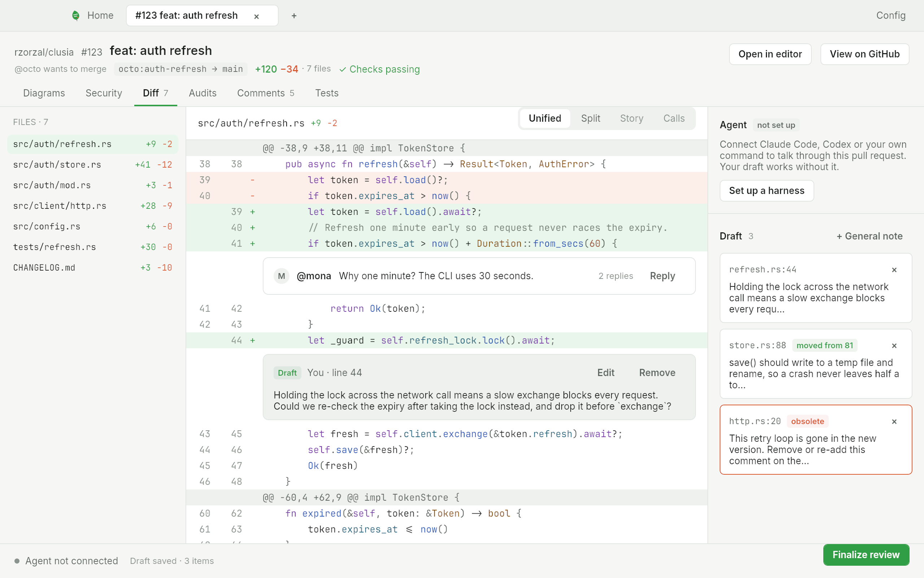Open the Comments tab
Image resolution: width=924 pixels, height=578 pixels.
[266, 93]
